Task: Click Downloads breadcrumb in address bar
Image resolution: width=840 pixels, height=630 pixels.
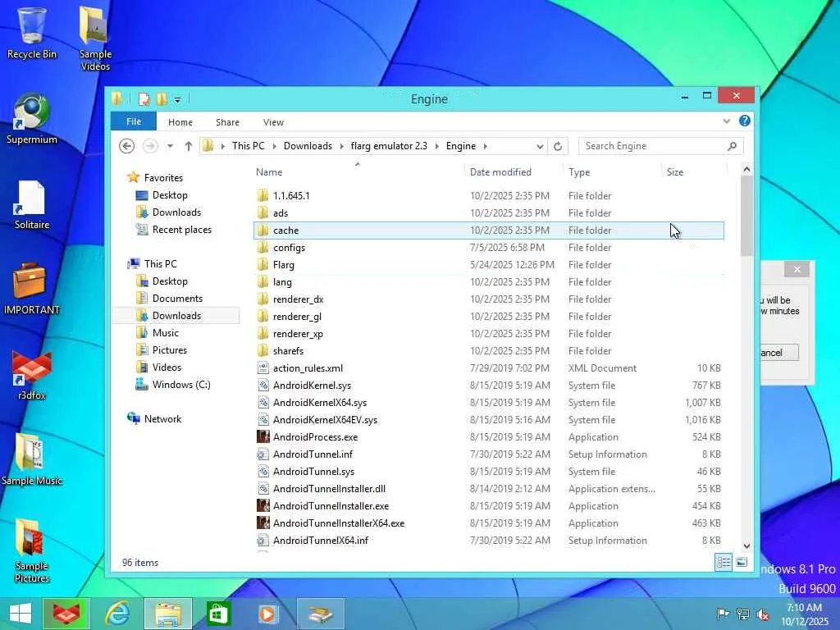Action: [x=308, y=146]
